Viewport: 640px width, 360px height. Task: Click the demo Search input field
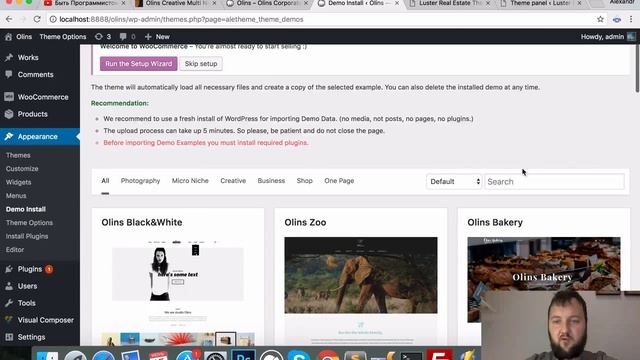(554, 182)
